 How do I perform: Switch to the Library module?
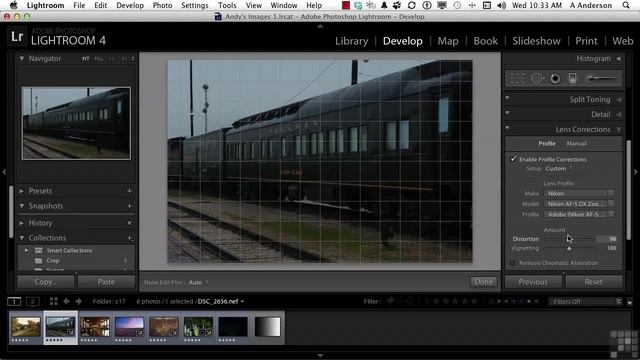[351, 41]
